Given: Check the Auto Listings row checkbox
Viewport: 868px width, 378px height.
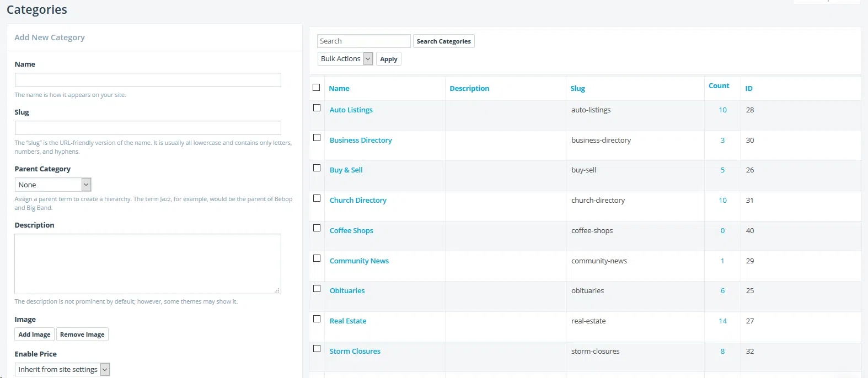Looking at the screenshot, I should click(x=317, y=108).
